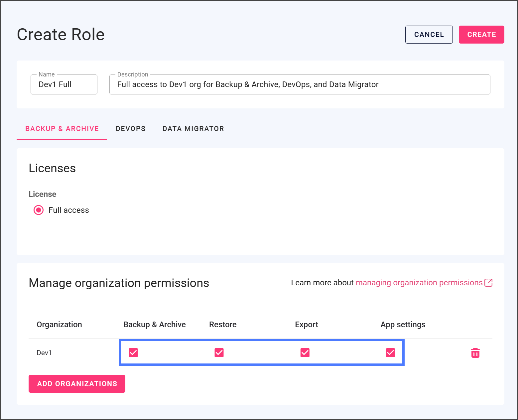Select the Backup & Archive tab
The image size is (518, 420).
click(62, 129)
